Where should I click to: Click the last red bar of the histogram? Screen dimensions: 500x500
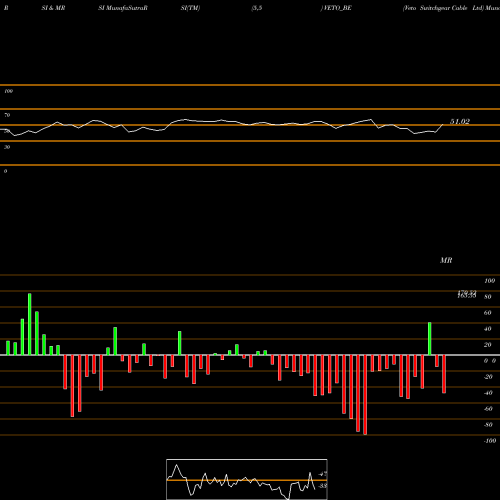pos(444,374)
